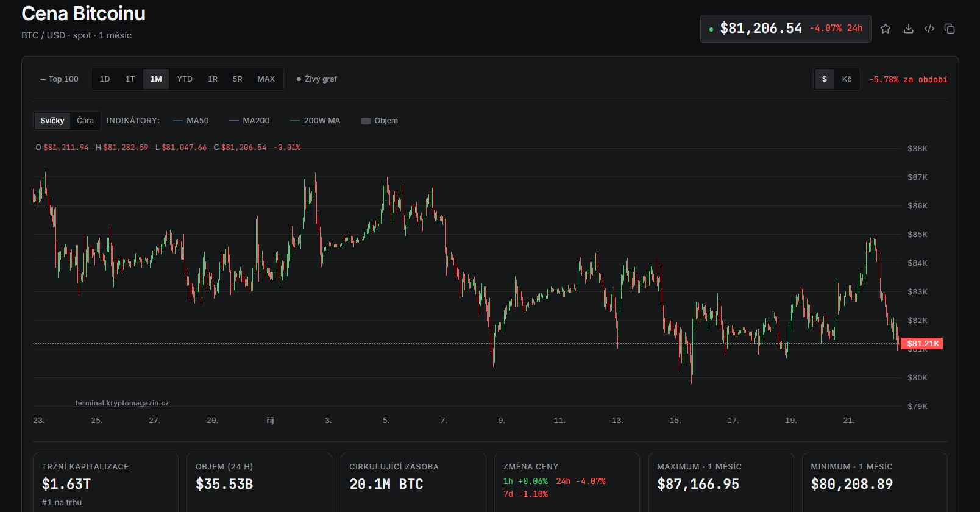Click the 7d -1.10% change value

tap(525, 494)
